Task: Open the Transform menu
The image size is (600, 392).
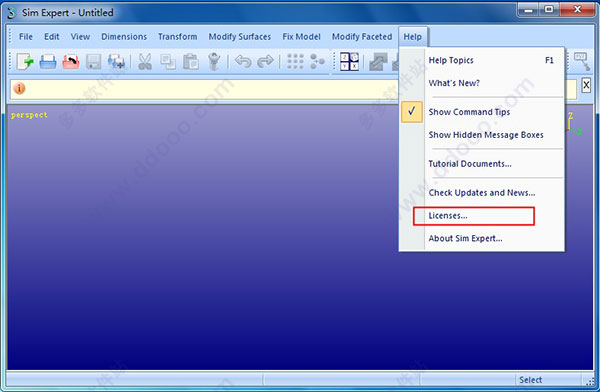Action: [178, 37]
